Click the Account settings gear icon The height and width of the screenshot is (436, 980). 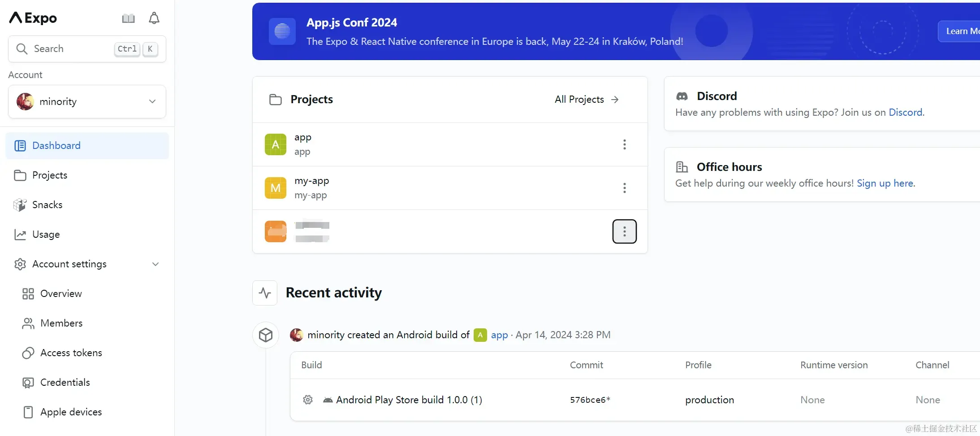pyautogui.click(x=20, y=264)
